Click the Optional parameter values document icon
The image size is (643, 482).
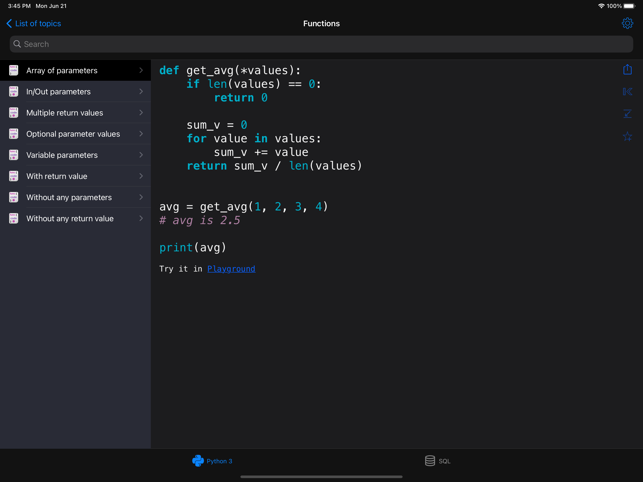pyautogui.click(x=14, y=134)
